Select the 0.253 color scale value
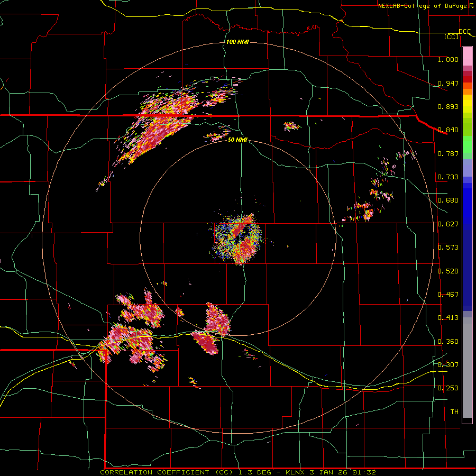 click(448, 388)
